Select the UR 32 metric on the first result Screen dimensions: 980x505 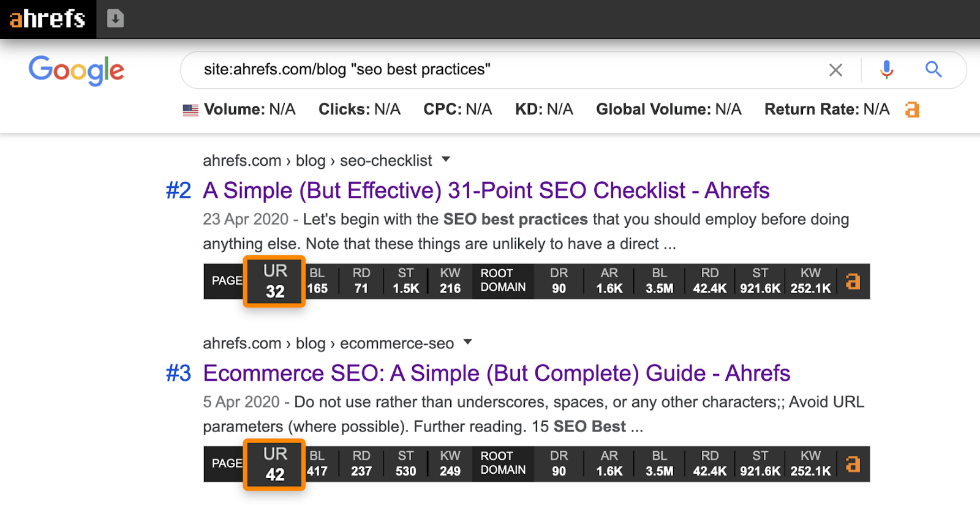[x=274, y=281]
